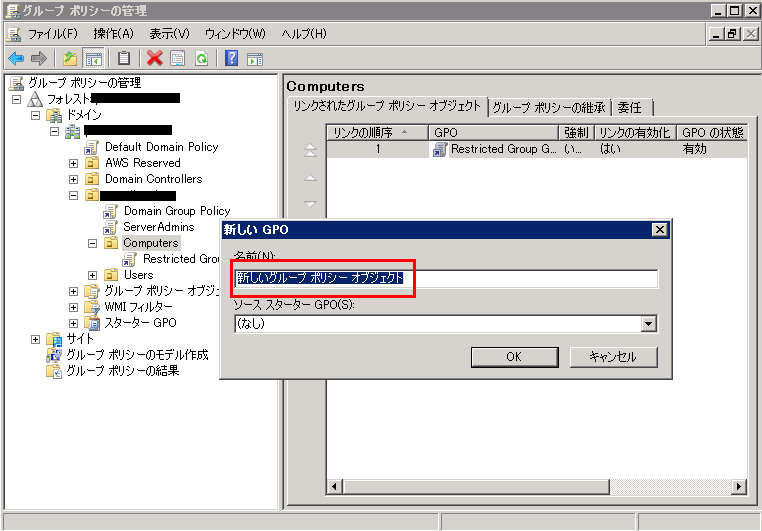Click the Forward arrow toolbar icon
The image size is (762, 531).
point(38,59)
